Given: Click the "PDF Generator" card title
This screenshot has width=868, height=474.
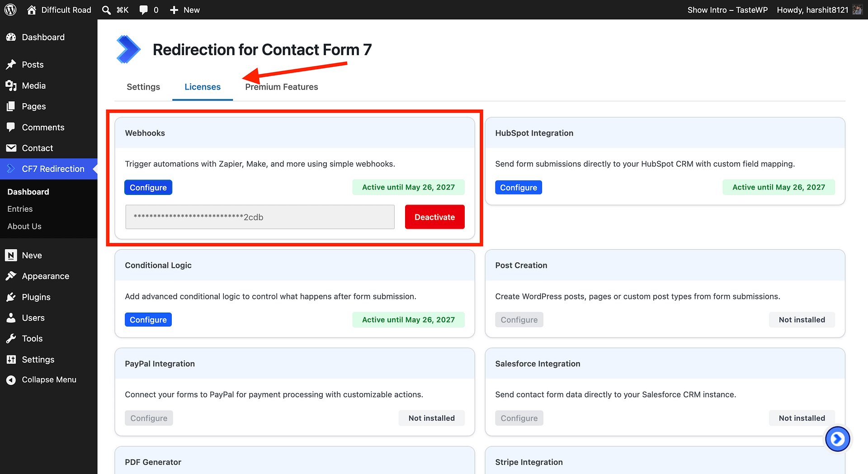Looking at the screenshot, I should coord(153,462).
